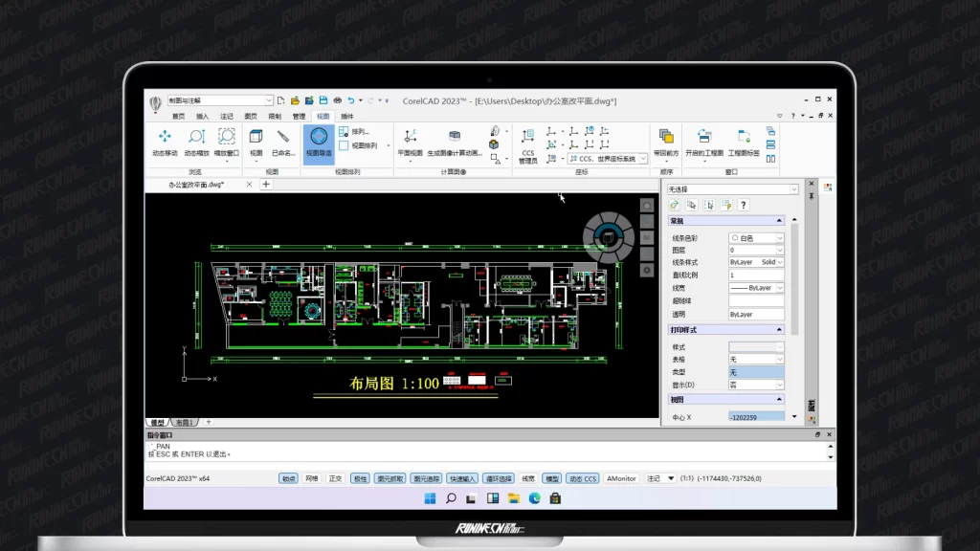Activate the 缩放窗口 zoom window tool
This screenshot has width=980, height=551.
tap(227, 138)
